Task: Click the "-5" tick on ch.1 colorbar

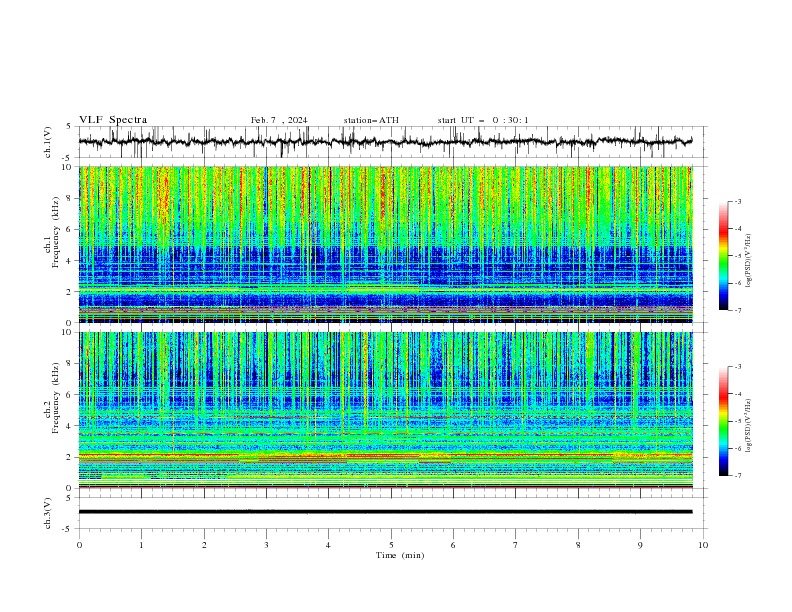Action: click(738, 256)
